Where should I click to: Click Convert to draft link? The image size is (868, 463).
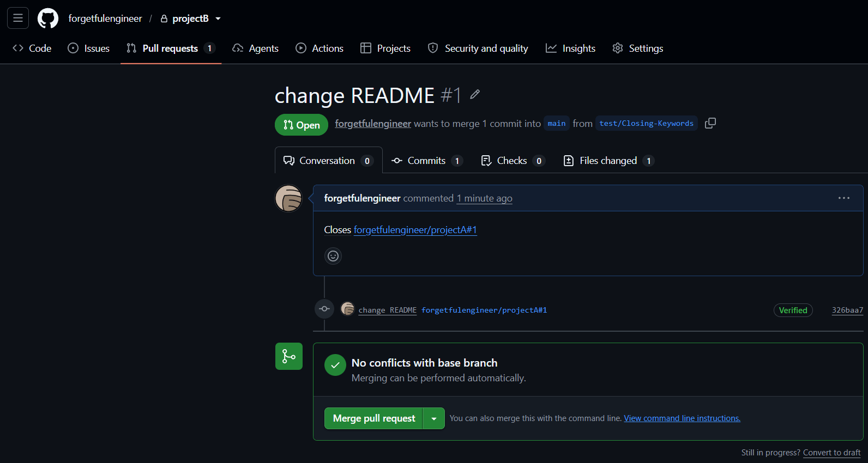coord(832,453)
